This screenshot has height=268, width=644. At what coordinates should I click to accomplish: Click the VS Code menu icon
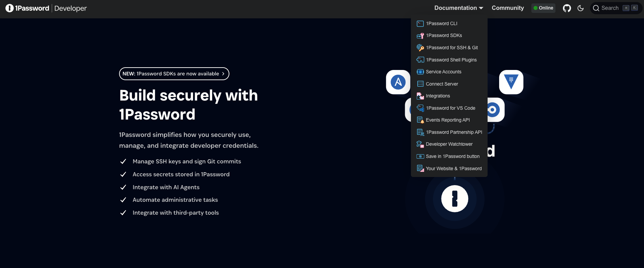(420, 108)
